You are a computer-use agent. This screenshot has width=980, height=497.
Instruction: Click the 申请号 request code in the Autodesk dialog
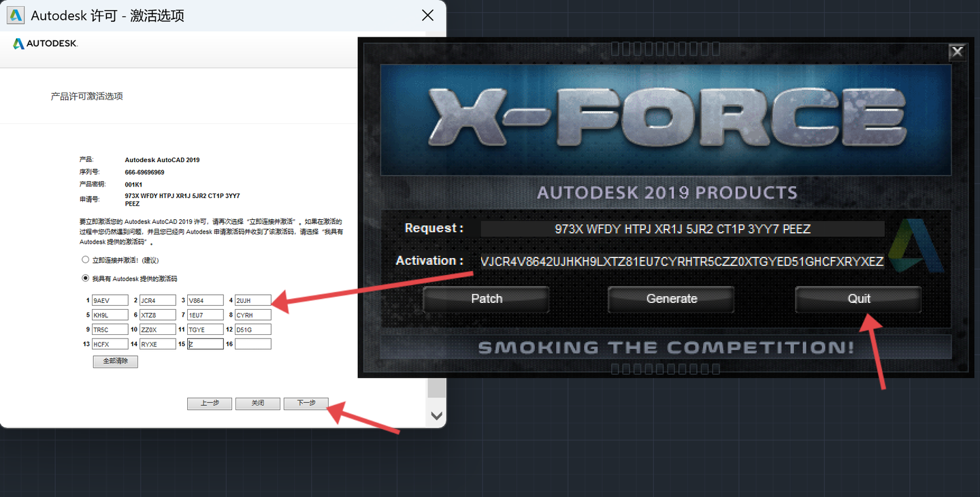[182, 199]
